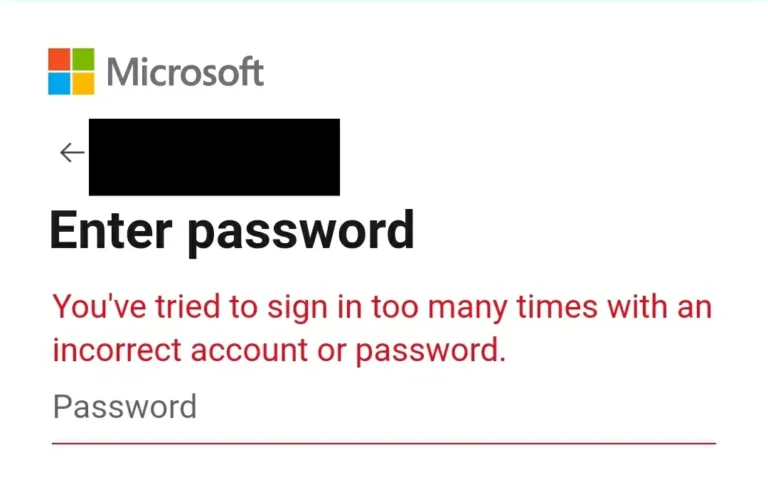The width and height of the screenshot is (768, 482).
Task: Click the green square in Microsoft logo
Action: [83, 60]
